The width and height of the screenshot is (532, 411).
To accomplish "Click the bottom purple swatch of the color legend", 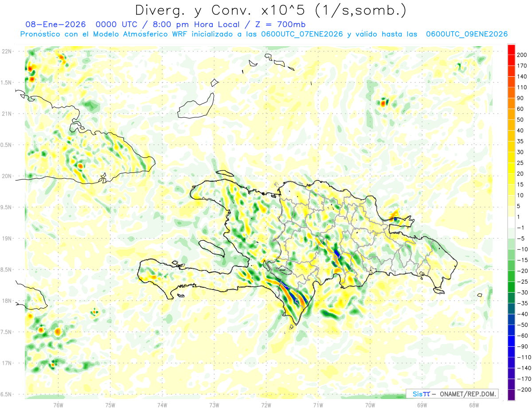I will point(512,395).
